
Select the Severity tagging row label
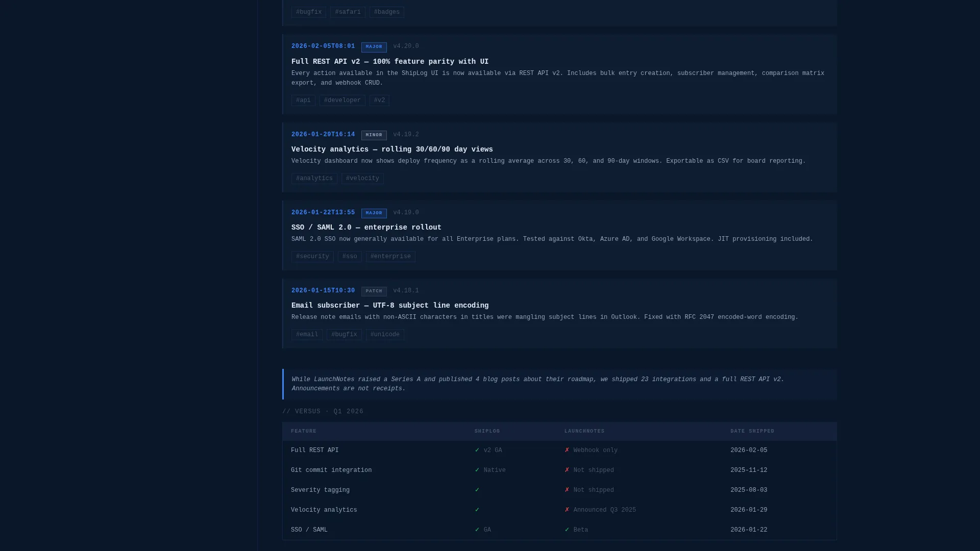[x=320, y=490]
